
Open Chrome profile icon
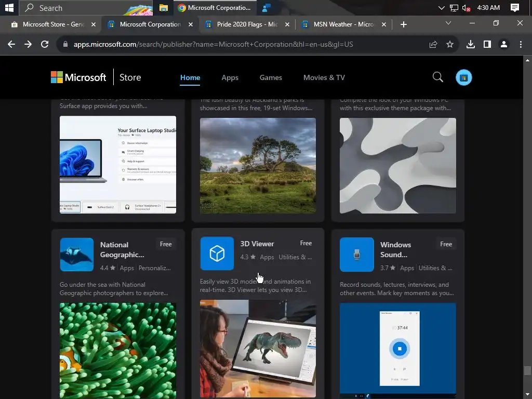pos(504,44)
